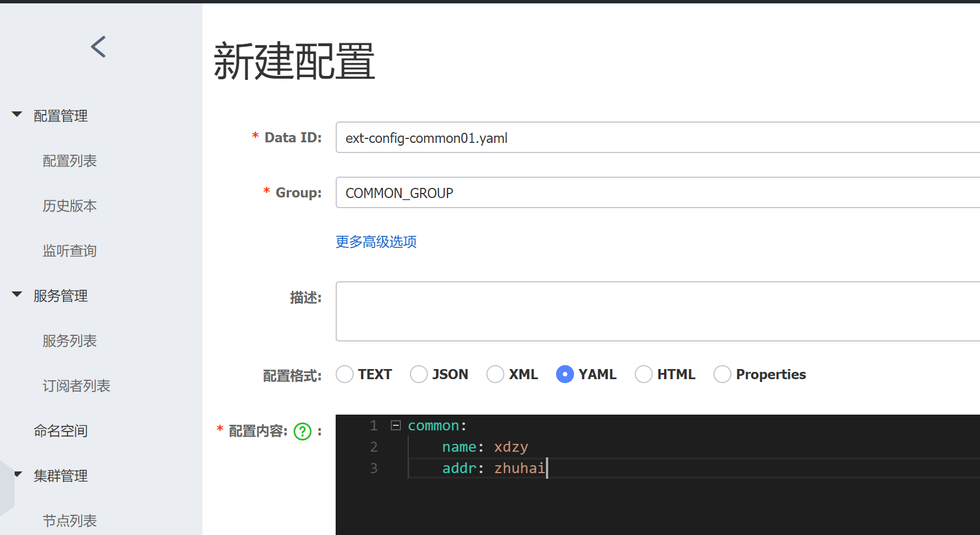Collapse the 配置管理 menu arrow
This screenshot has width=980, height=535.
click(17, 115)
